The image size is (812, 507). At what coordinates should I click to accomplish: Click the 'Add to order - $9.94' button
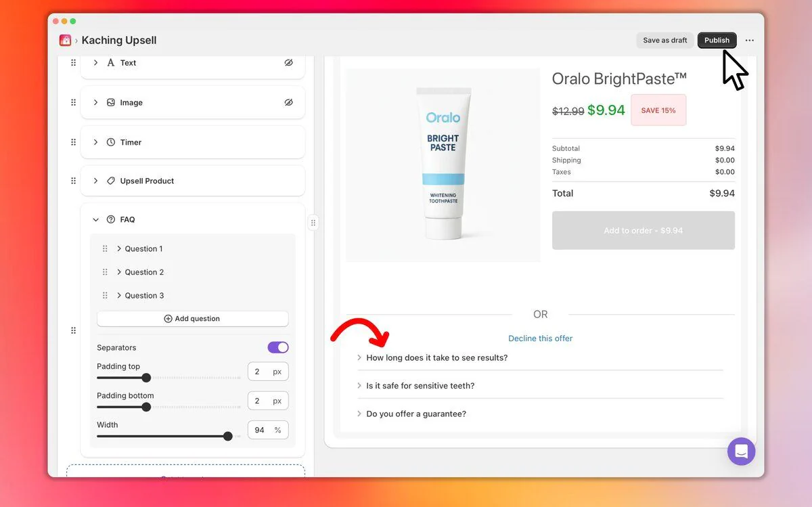pyautogui.click(x=644, y=230)
